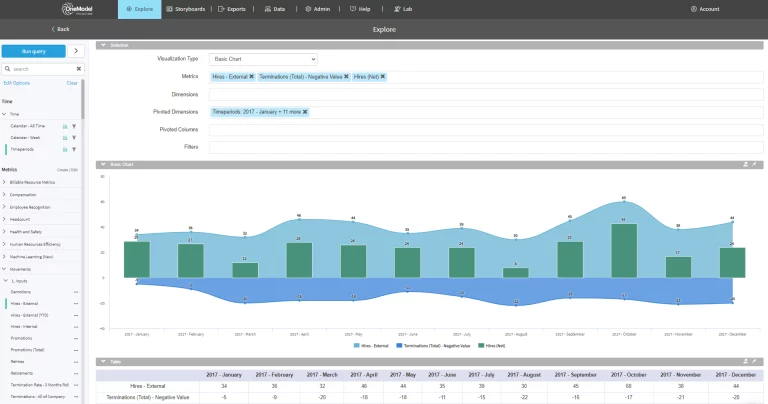Click expand icon on Basic Chart panel
Screen dimensions: 768x404
754,165
